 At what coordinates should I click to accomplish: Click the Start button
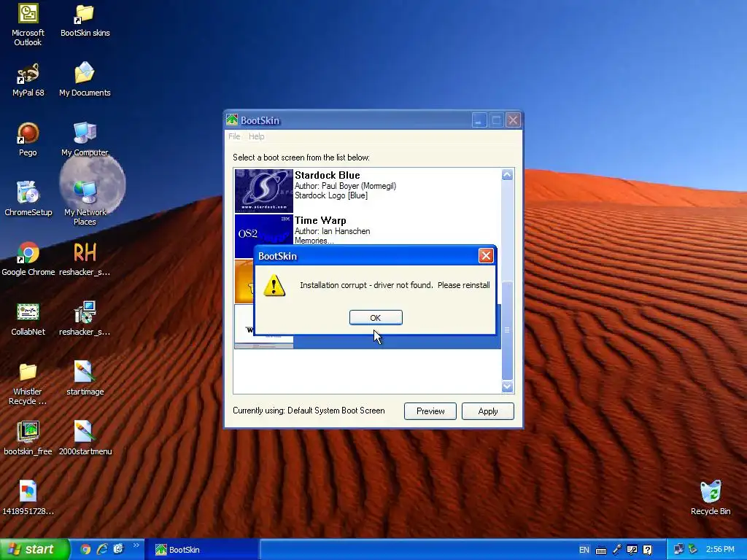pyautogui.click(x=35, y=550)
